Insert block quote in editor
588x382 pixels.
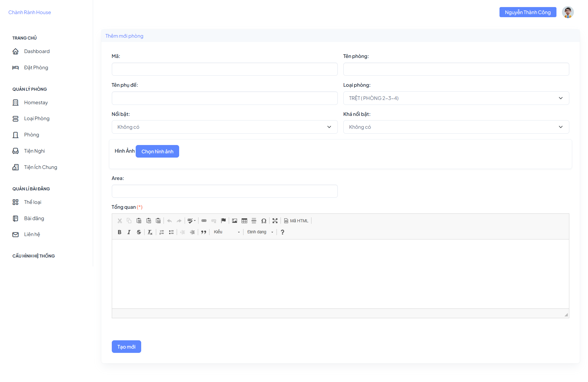pos(204,232)
